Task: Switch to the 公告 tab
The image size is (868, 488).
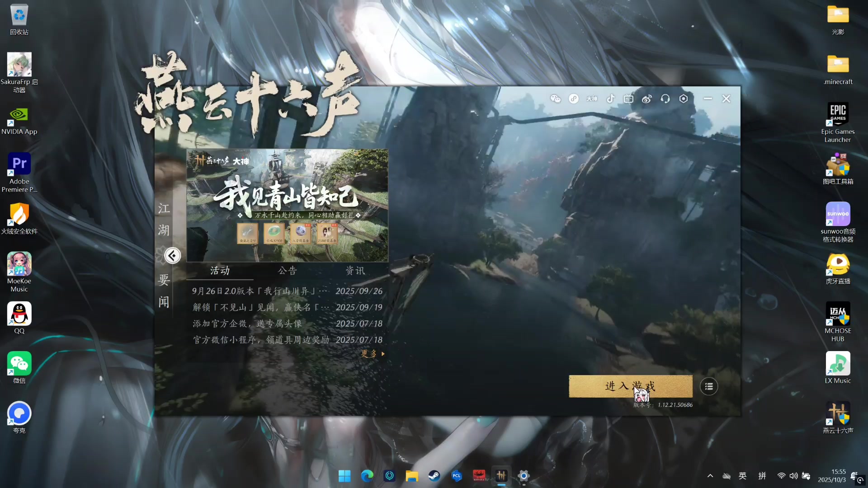Action: click(x=287, y=271)
